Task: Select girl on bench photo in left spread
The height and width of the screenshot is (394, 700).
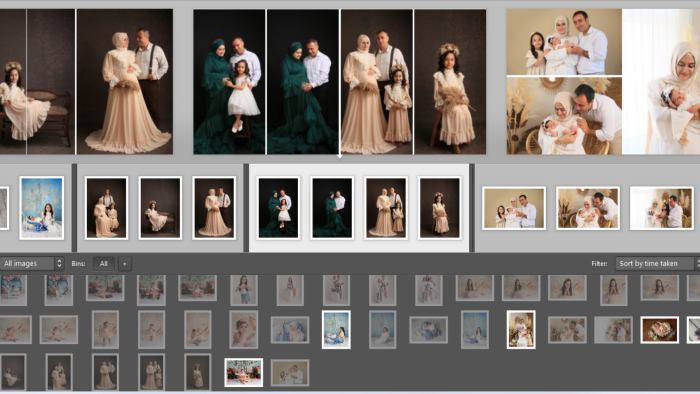Action: pos(38,82)
